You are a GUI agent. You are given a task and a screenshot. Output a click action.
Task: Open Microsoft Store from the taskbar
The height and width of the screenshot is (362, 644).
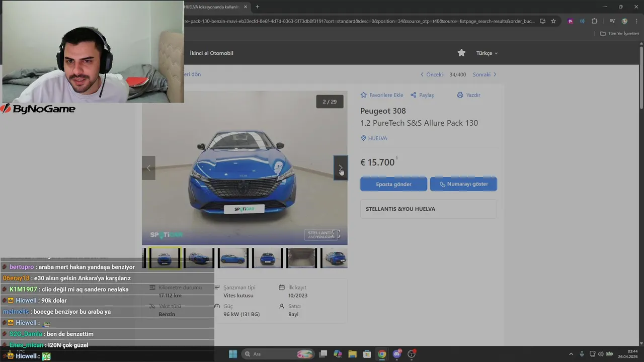(367, 354)
